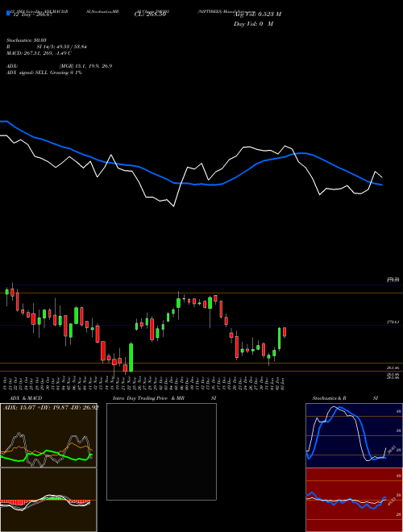The image size is (403, 532).
Task: Click the 'MACD: 267.51, 269, -1.49 C' line
Action: pyautogui.click(x=39, y=53)
